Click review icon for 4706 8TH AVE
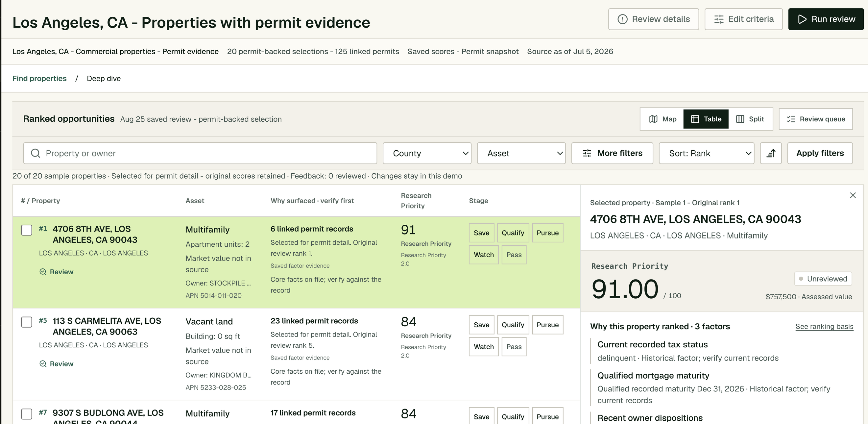 click(x=43, y=272)
